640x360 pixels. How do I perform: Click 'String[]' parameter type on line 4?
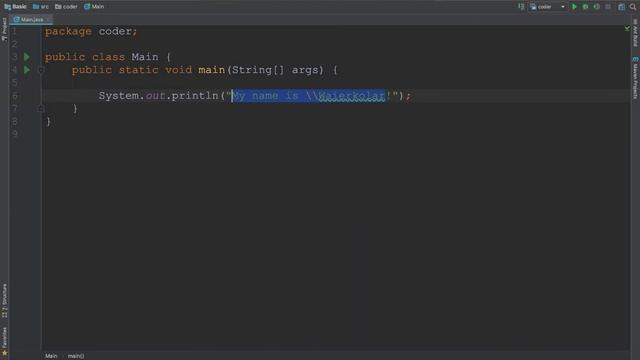258,70
